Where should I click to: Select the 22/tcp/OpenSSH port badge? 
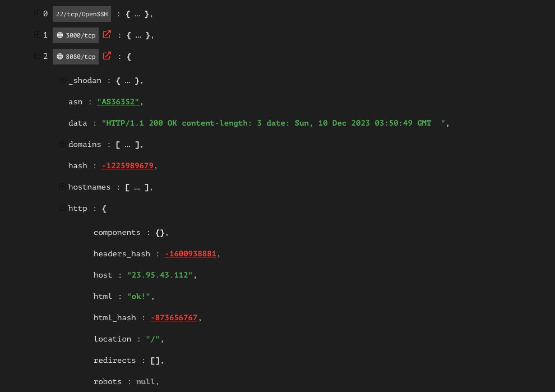(81, 13)
